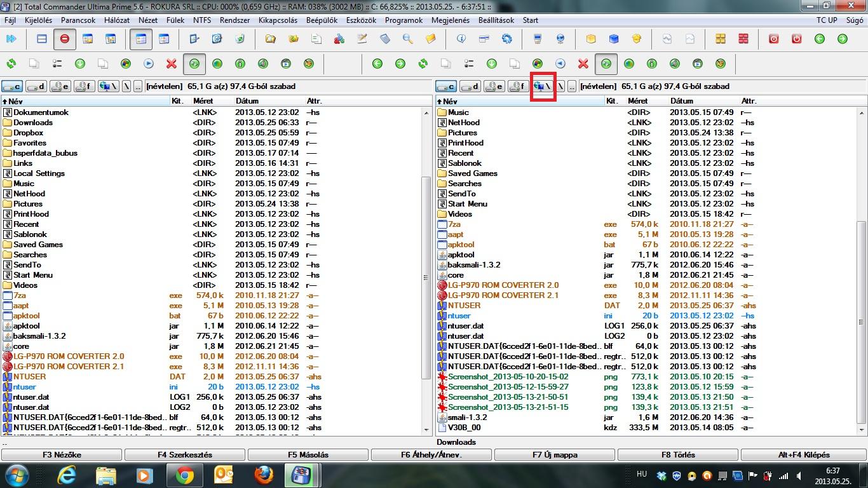Click the F3 Nézőke button

point(62,455)
